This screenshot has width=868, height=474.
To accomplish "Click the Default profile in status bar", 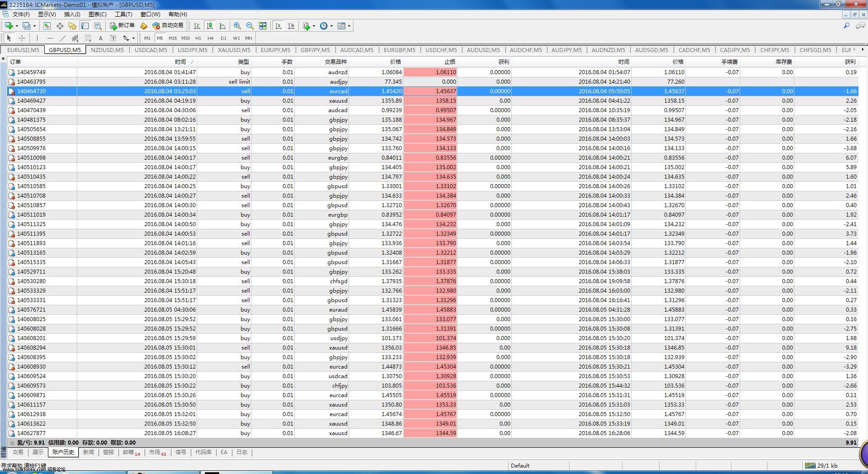I will click(520, 465).
